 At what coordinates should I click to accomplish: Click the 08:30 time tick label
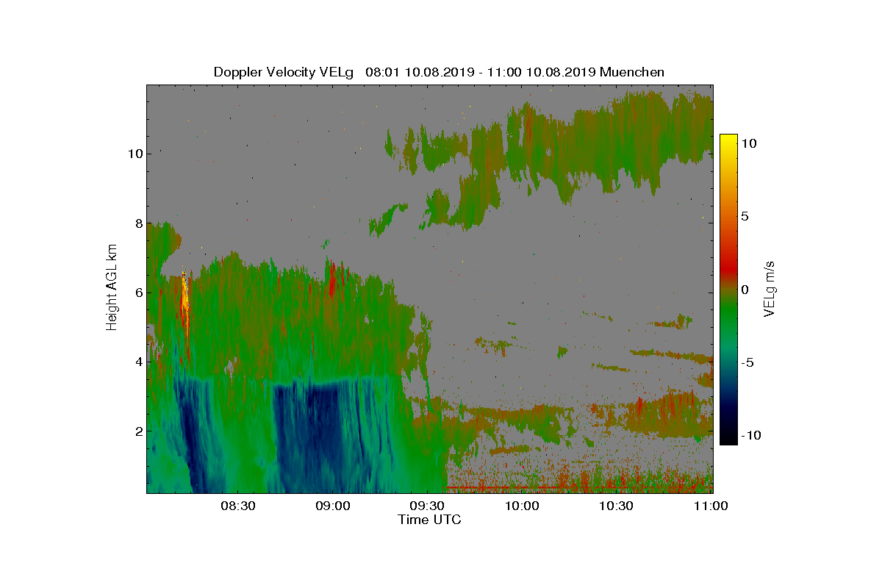(x=238, y=506)
